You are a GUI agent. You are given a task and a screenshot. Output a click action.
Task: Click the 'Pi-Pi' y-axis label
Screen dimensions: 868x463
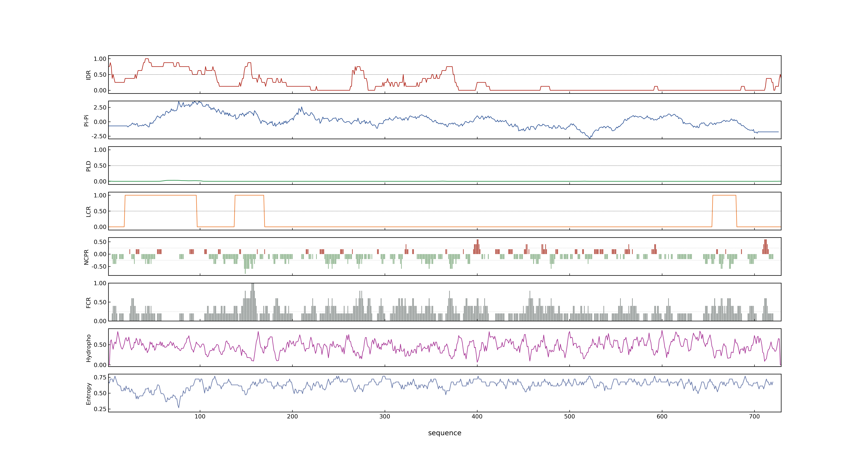click(86, 120)
